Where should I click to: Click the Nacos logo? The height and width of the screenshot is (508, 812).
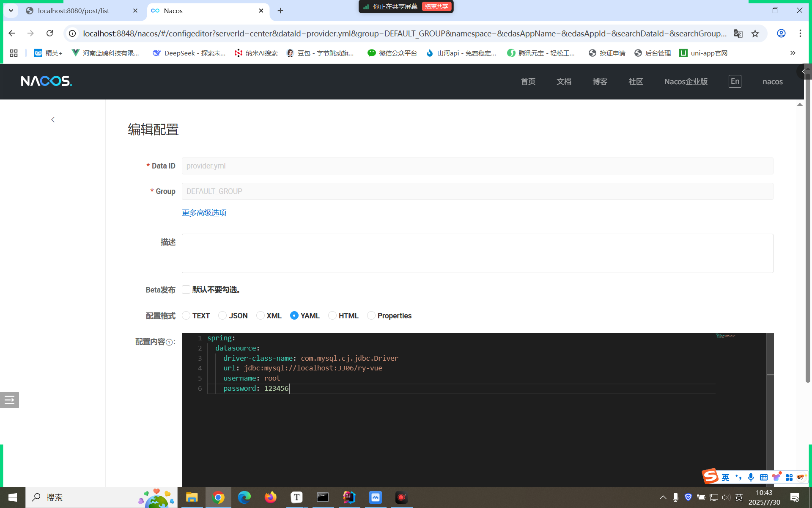point(46,81)
